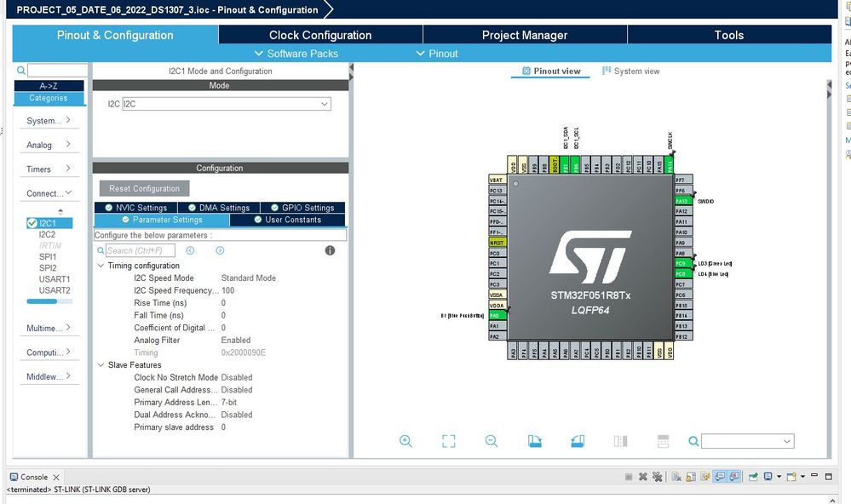Go to next parameter search result

click(220, 250)
